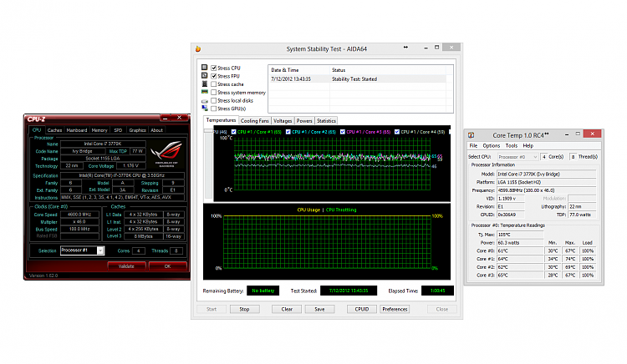Switch to the Powers tab

304,120
